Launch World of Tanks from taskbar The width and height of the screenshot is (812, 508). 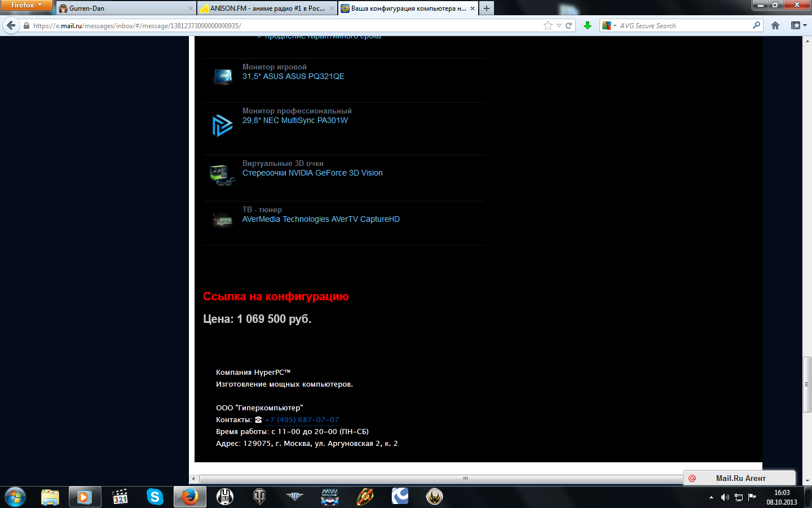(259, 497)
